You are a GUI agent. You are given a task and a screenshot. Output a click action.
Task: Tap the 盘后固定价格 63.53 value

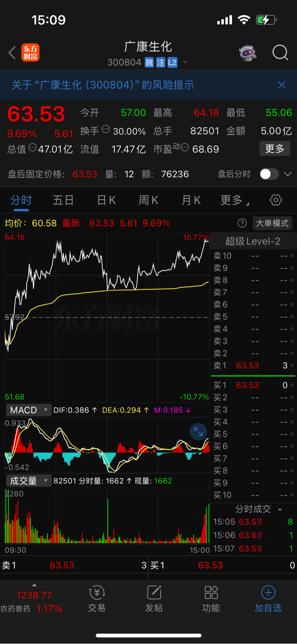(x=85, y=174)
